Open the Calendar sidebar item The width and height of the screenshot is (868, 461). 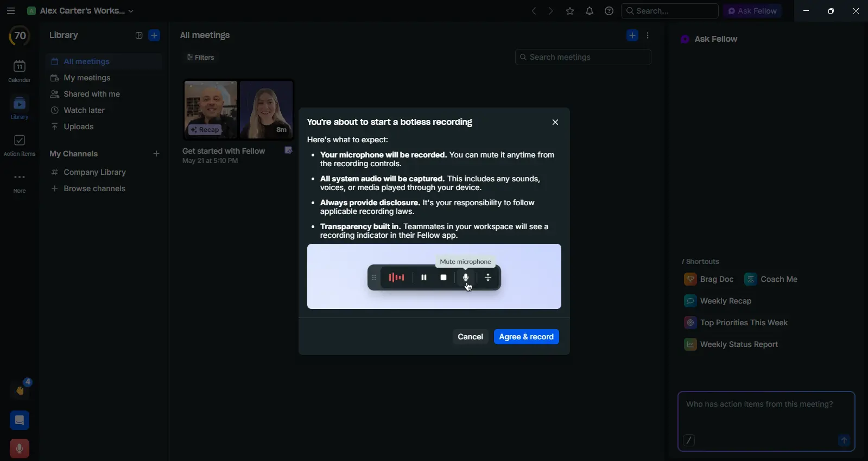pos(20,71)
